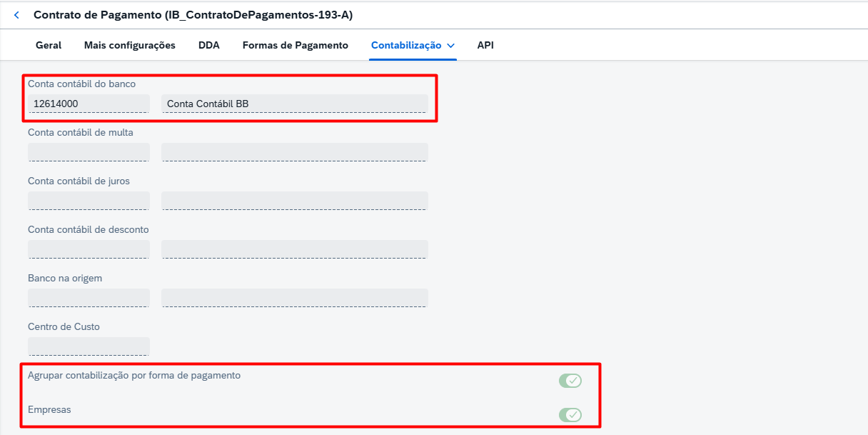Click the Conta Contábil BB description field

click(x=295, y=104)
